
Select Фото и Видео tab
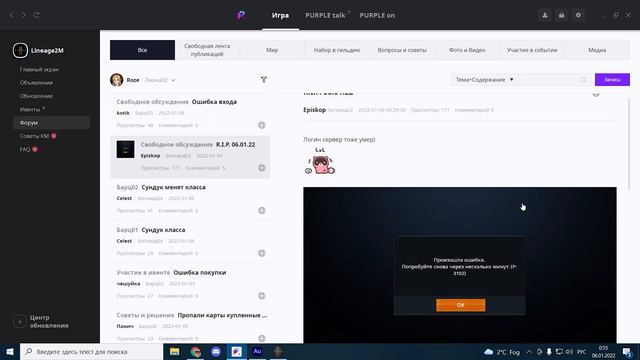point(467,50)
